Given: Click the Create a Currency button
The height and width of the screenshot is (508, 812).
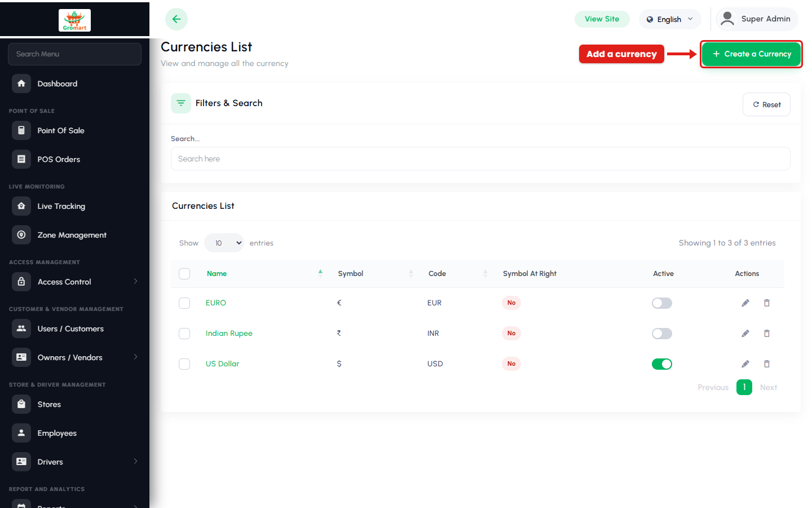Looking at the screenshot, I should pyautogui.click(x=752, y=54).
